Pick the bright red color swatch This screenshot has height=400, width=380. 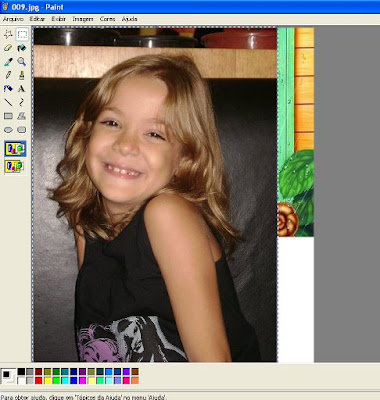(39, 380)
